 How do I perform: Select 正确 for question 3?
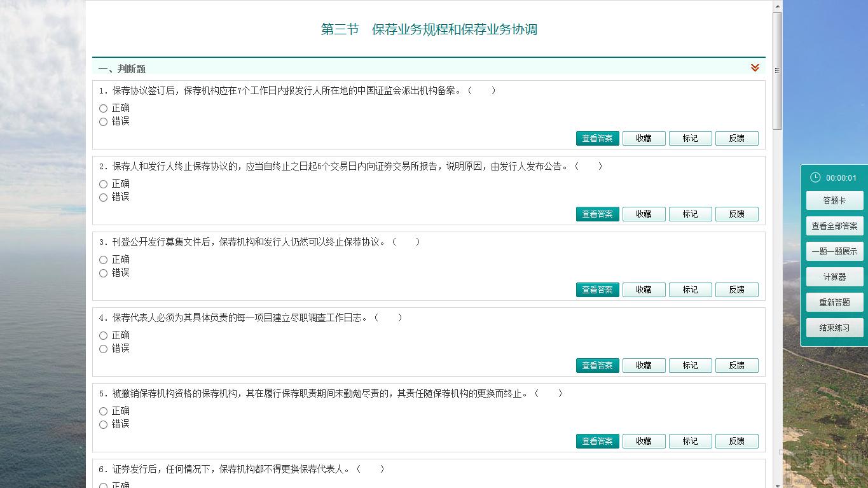[104, 260]
